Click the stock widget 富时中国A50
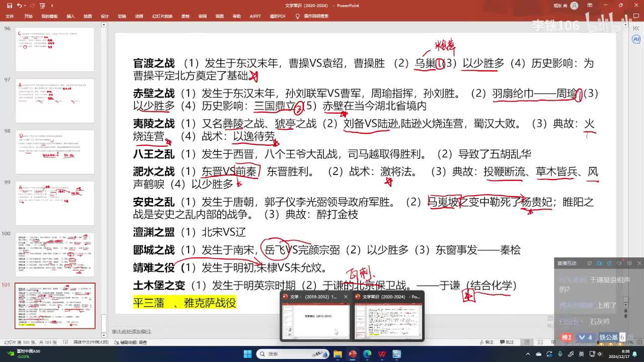This screenshot has height=362, width=644. click(24, 353)
